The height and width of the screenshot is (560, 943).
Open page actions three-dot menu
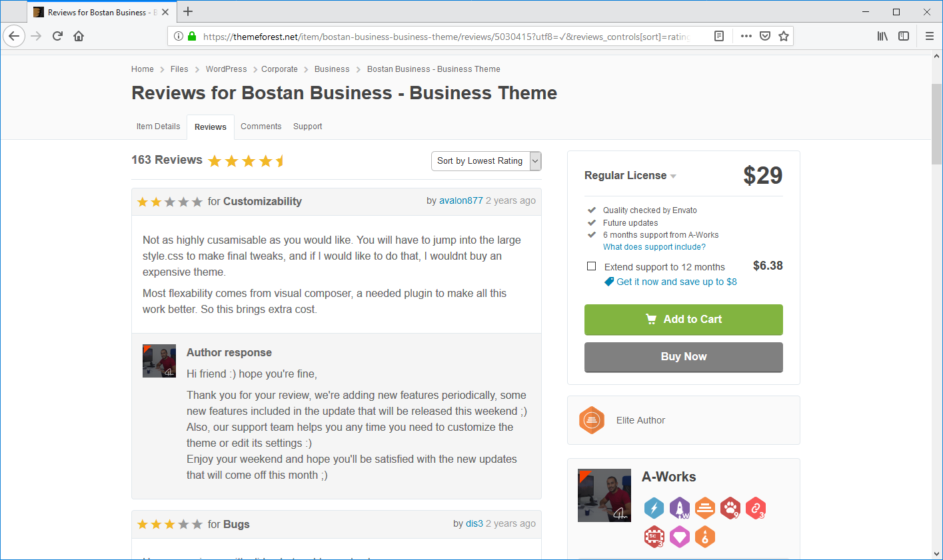[746, 36]
